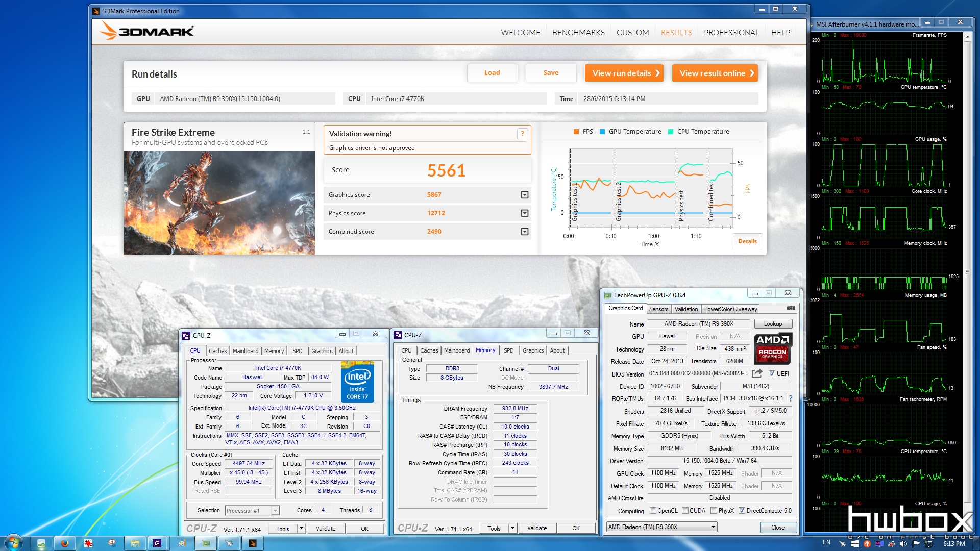Click the Lookup button in GPU-Z
Image resolution: width=980 pixels, height=551 pixels.
pyautogui.click(x=773, y=324)
